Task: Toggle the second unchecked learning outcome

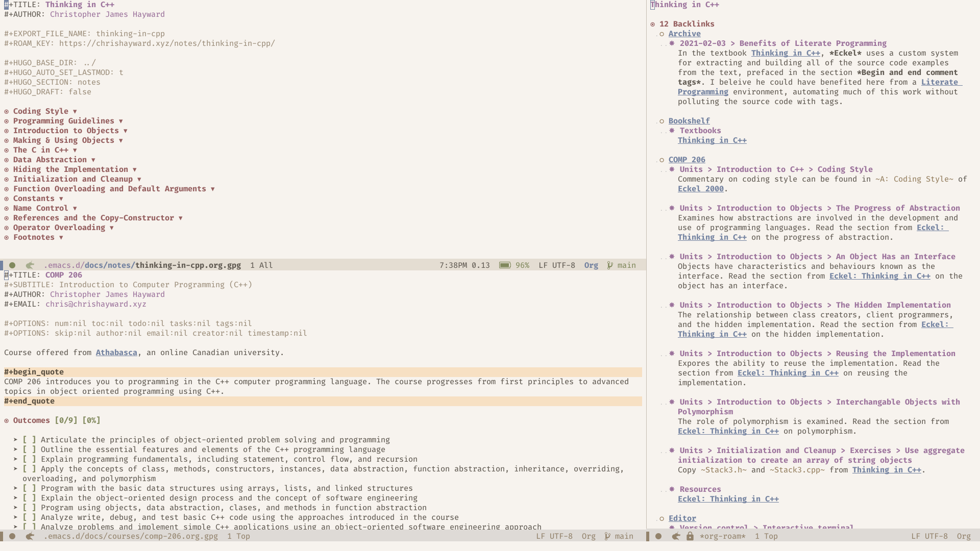Action: (28, 449)
